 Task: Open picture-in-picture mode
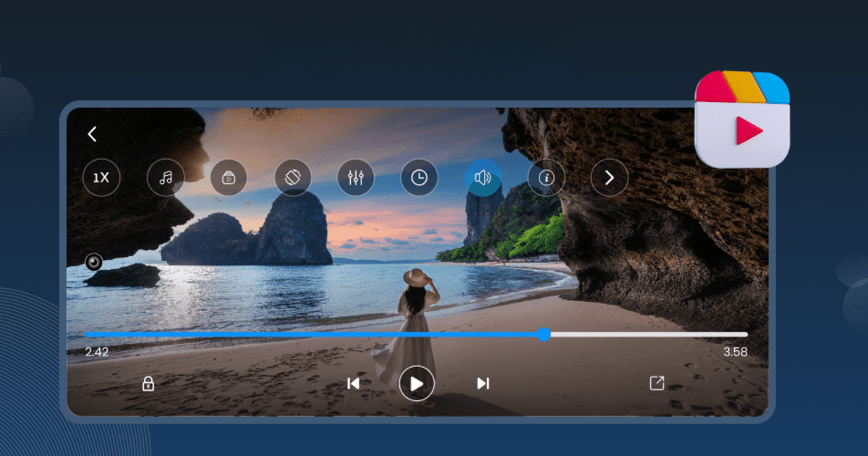[657, 384]
